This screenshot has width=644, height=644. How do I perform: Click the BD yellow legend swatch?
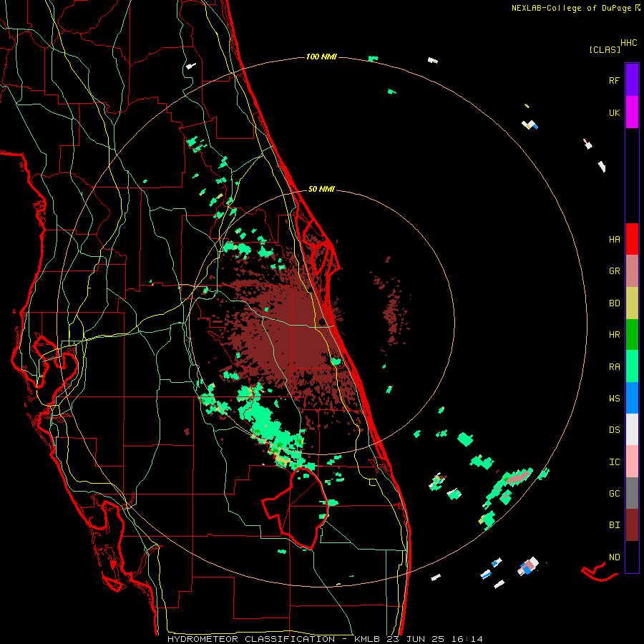pos(632,303)
